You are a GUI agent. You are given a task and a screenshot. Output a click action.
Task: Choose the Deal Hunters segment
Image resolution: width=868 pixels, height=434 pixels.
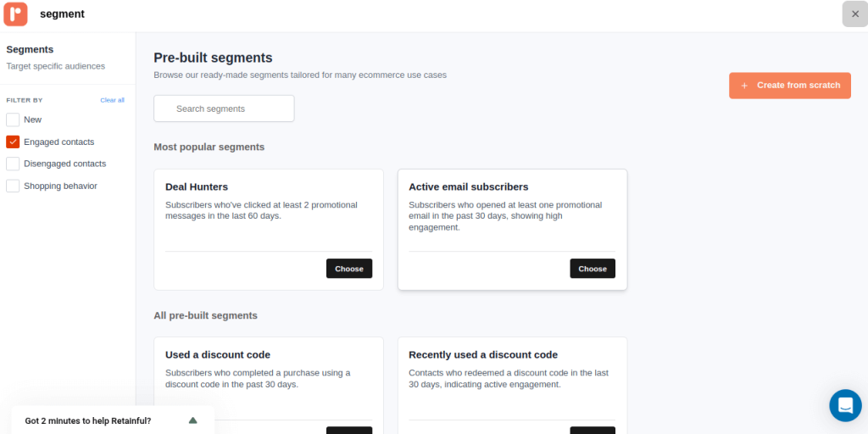(x=349, y=269)
